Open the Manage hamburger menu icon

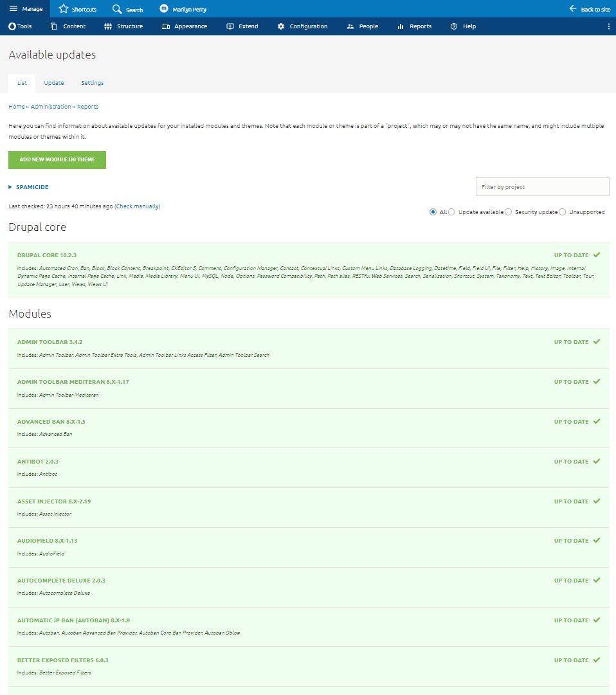tap(14, 8)
